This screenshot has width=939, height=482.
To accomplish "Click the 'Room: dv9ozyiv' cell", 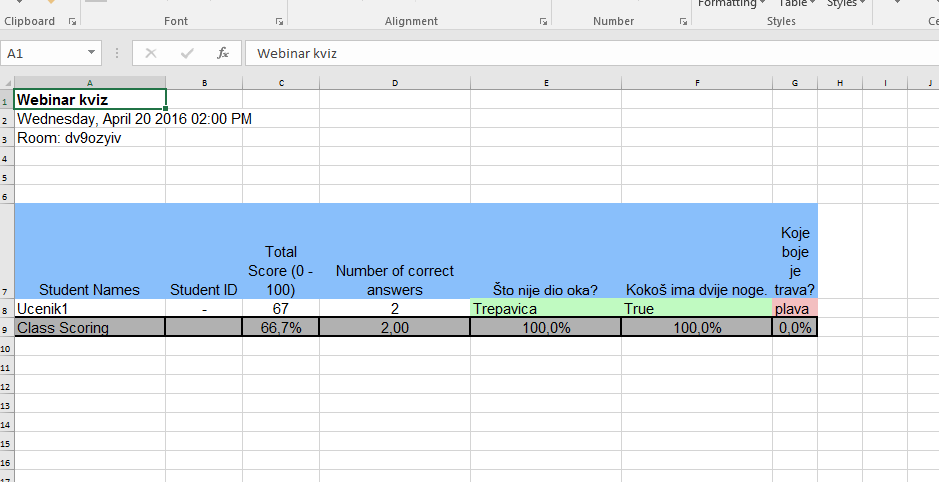I will (90, 138).
